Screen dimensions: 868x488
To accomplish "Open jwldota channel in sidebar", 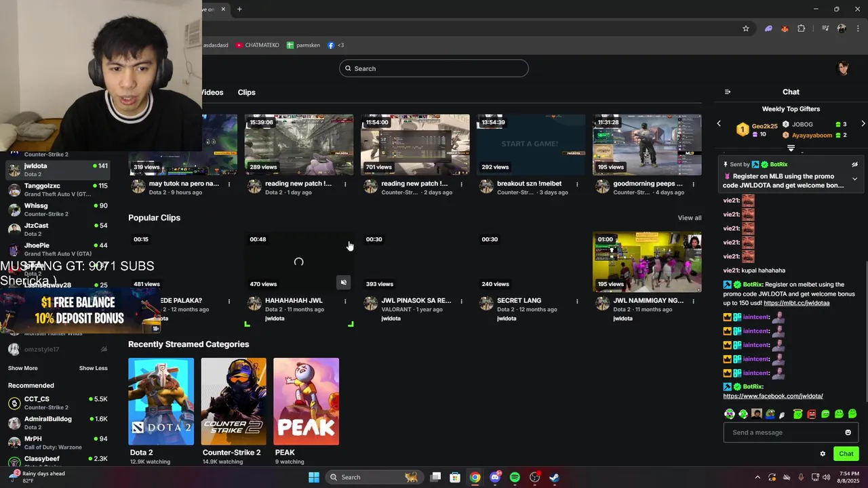I will pyautogui.click(x=58, y=169).
